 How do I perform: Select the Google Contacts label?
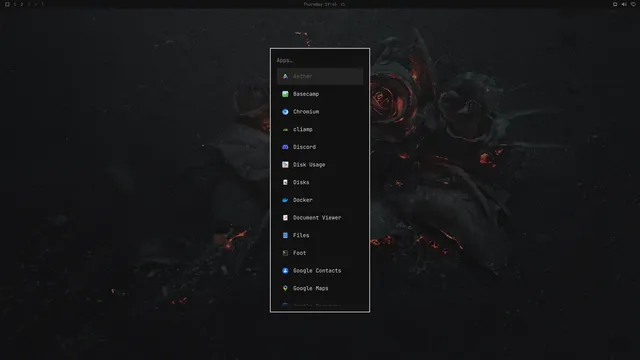tap(317, 271)
